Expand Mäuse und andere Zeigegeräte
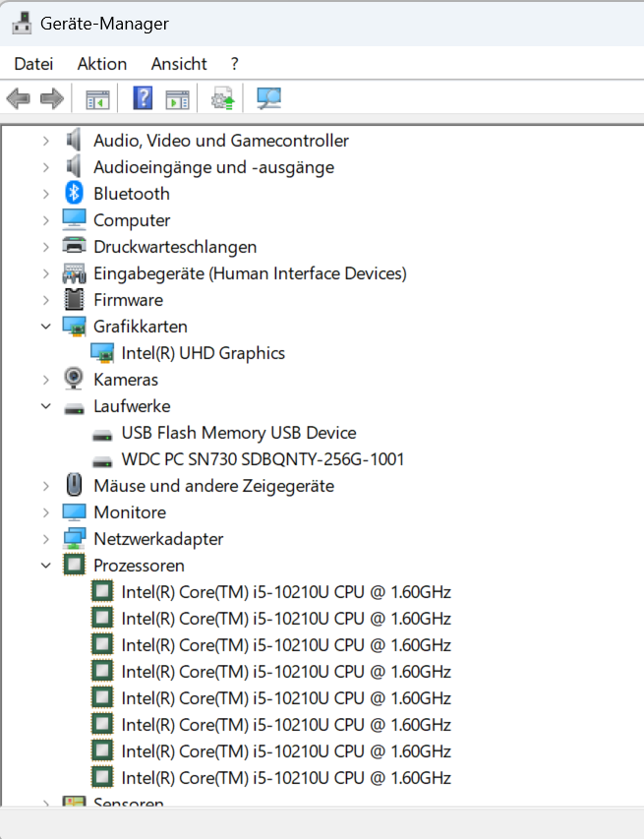Viewport: 644px width, 839px height. click(x=46, y=486)
